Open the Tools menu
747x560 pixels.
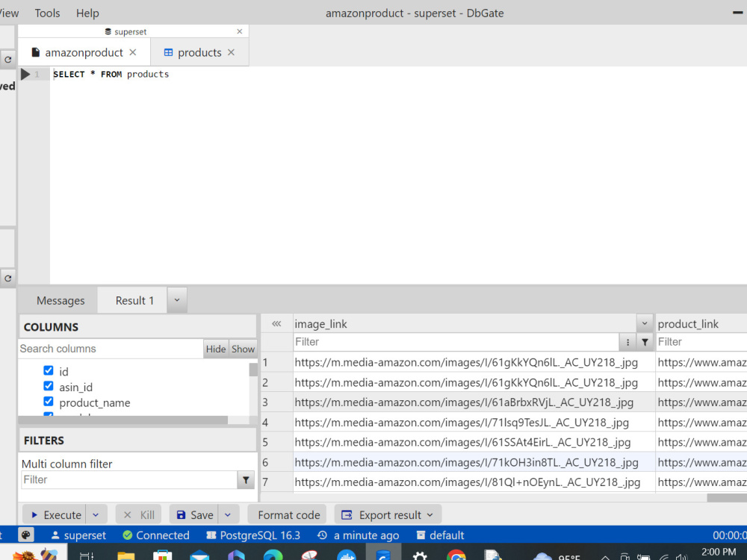(x=47, y=13)
